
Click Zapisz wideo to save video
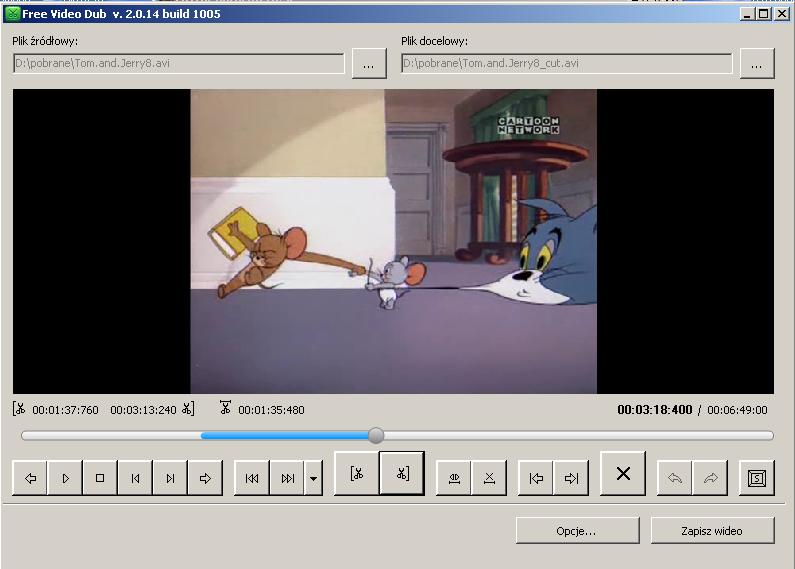tap(712, 530)
